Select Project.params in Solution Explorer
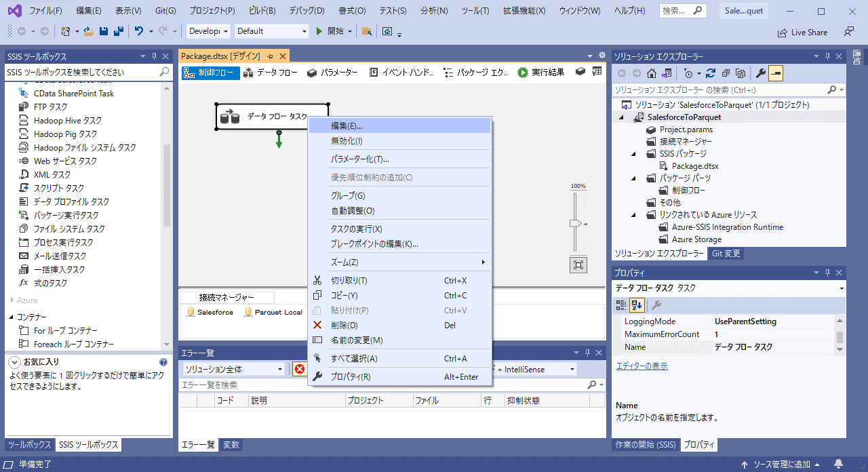Viewport: 868px width, 472px height. coord(686,130)
